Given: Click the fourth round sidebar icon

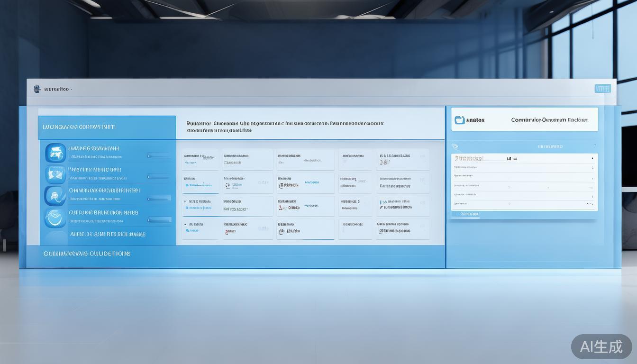Looking at the screenshot, I should [x=55, y=218].
